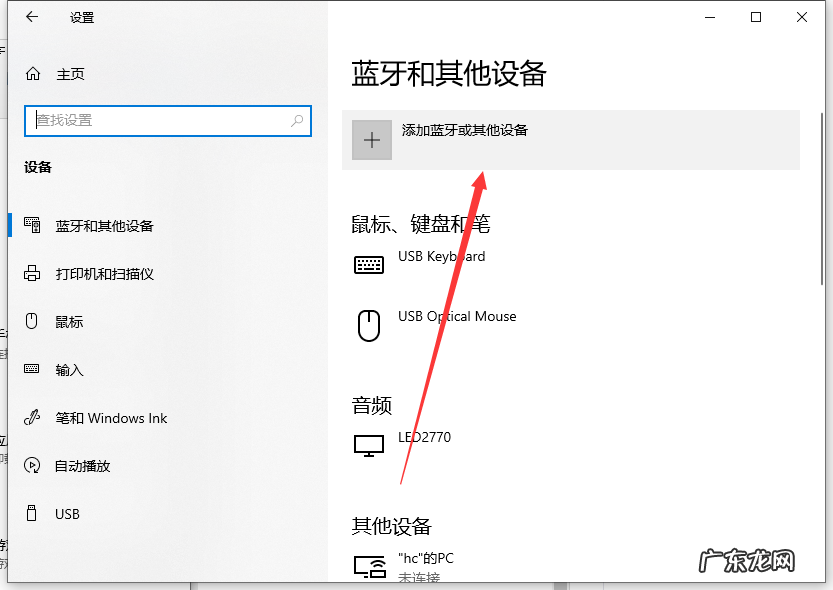Open the 主页 home icon

[33, 74]
